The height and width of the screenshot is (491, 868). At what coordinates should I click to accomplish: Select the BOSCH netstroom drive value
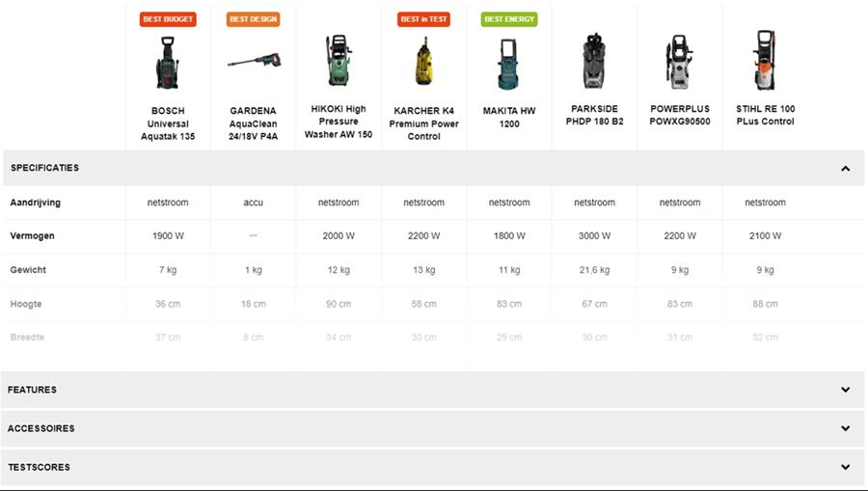click(x=168, y=203)
